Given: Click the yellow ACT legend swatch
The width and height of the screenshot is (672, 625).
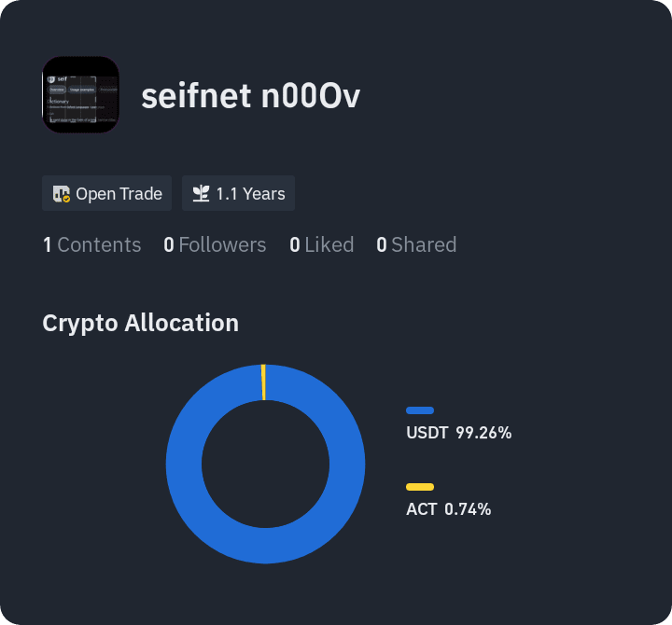Looking at the screenshot, I should [x=420, y=487].
